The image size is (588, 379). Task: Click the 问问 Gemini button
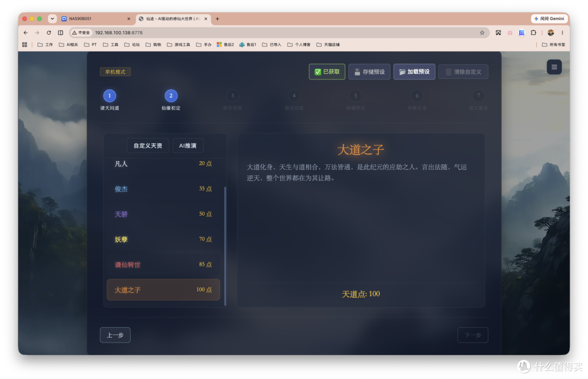[549, 19]
